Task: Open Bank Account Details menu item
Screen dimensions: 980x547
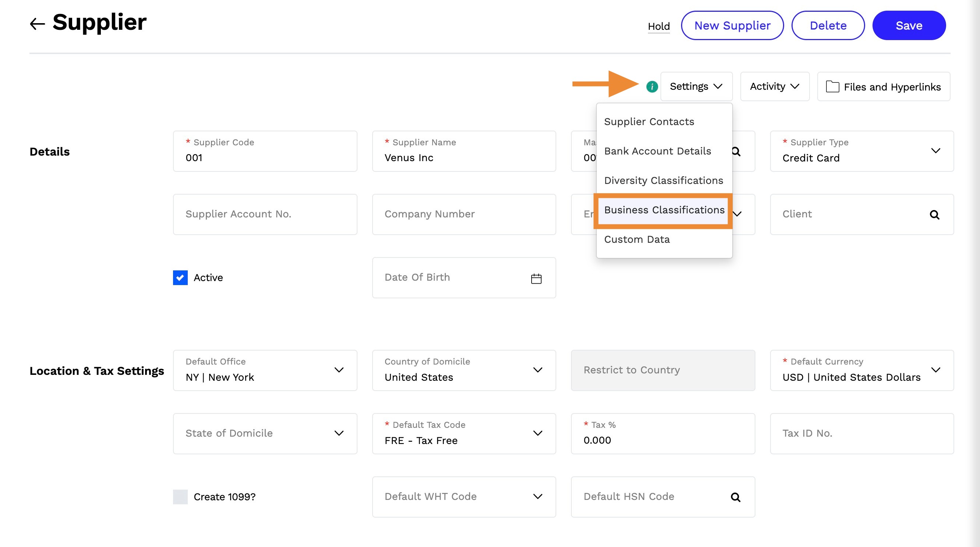Action: pos(664,151)
